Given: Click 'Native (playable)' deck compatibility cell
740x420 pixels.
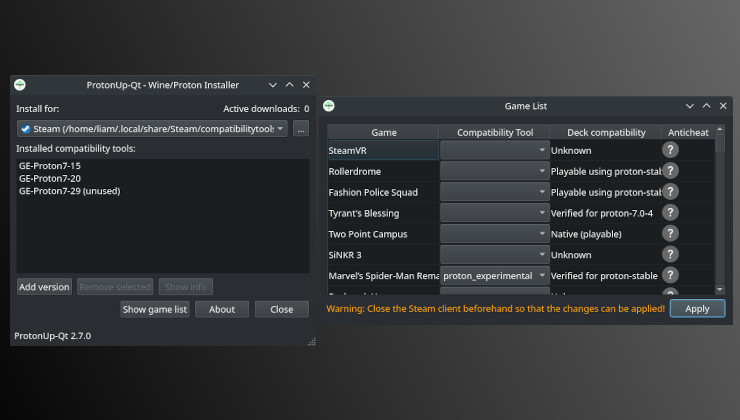Looking at the screenshot, I should coord(605,234).
